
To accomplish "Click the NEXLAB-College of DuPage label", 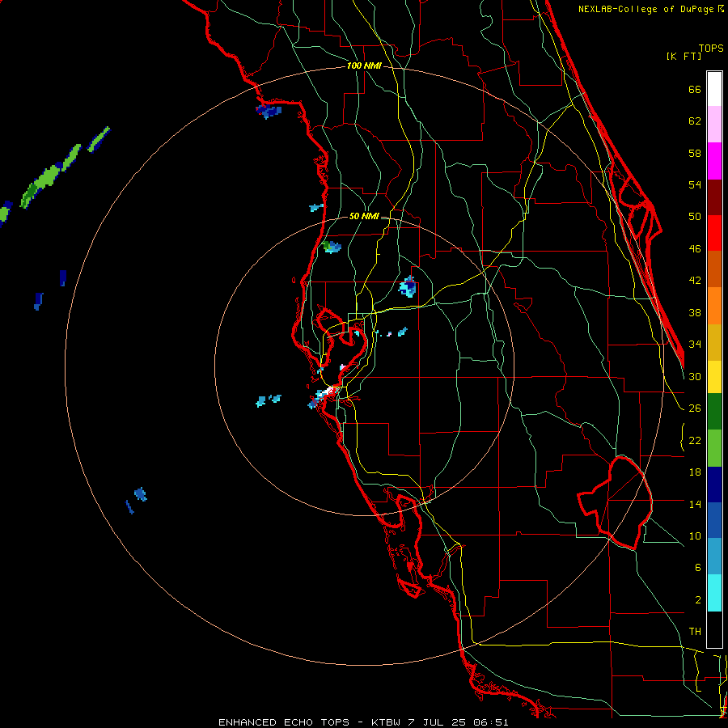I will coord(650,9).
